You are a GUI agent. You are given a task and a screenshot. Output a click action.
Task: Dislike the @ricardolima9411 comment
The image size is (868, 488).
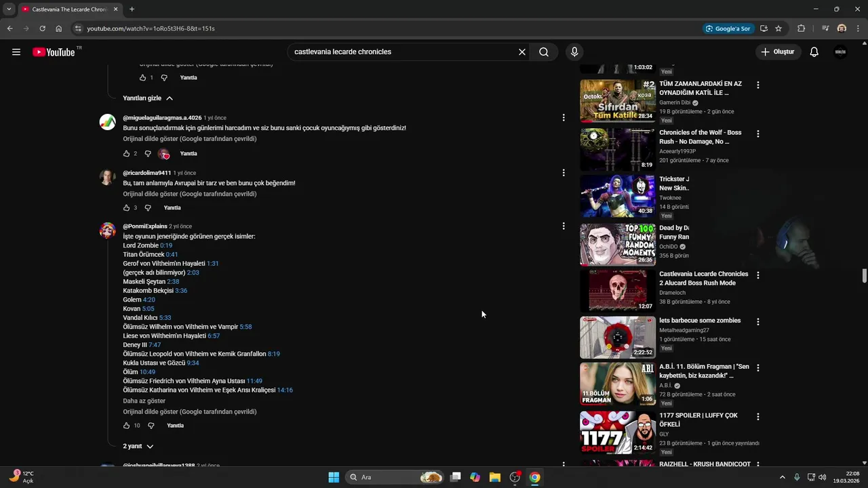tap(148, 208)
